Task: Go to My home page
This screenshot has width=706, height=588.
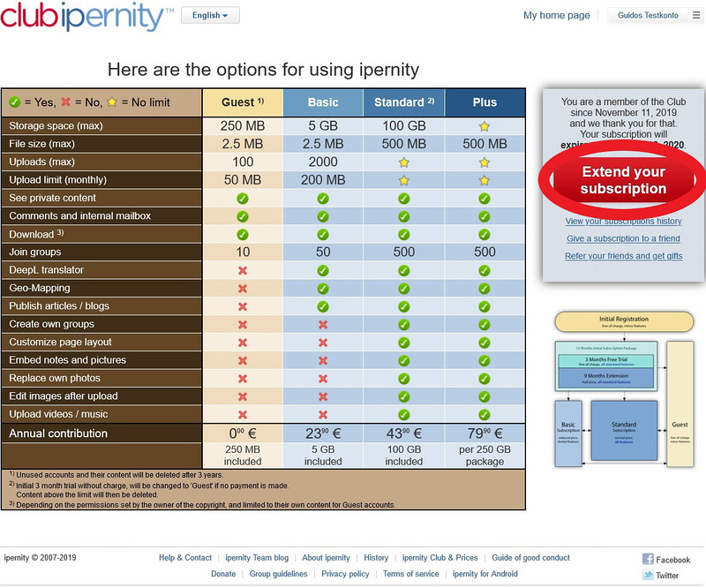Action: 557,15
